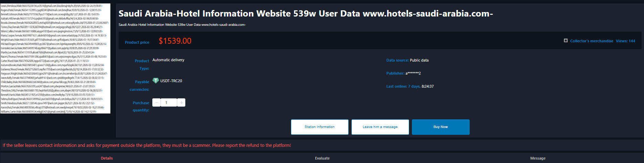This screenshot has height=163, width=644.
Task: Click the red scammer warning notice
Action: pyautogui.click(x=147, y=145)
